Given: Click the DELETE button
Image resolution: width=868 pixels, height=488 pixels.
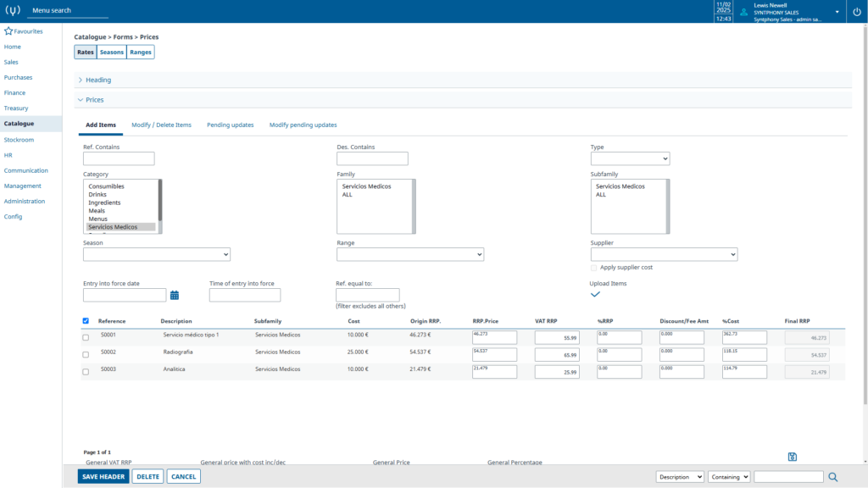Looking at the screenshot, I should 147,476.
